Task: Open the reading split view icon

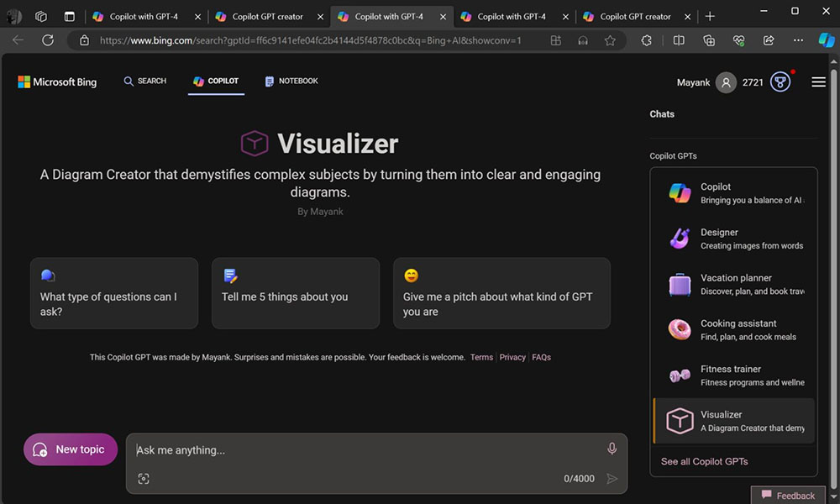Action: (679, 40)
